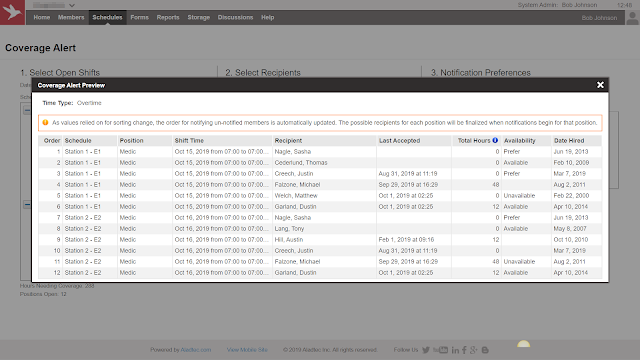The width and height of the screenshot is (640, 360).
Task: Go to the Home menu
Action: coord(42,18)
